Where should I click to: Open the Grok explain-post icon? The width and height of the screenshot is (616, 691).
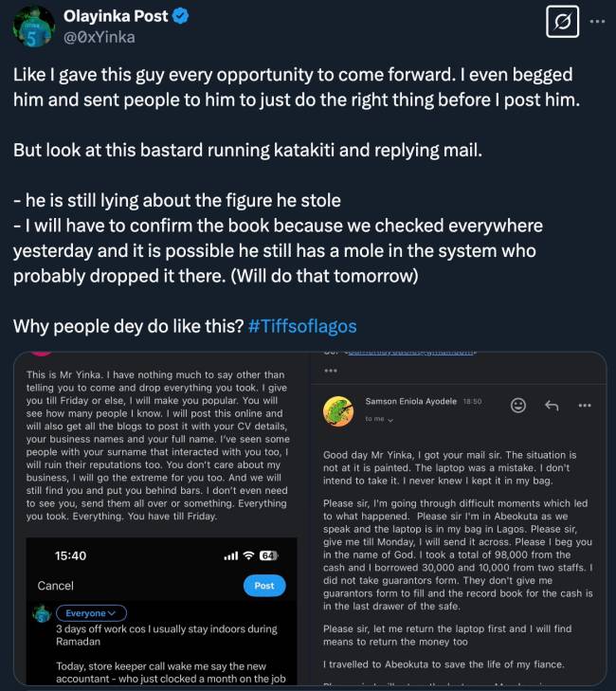tap(563, 21)
